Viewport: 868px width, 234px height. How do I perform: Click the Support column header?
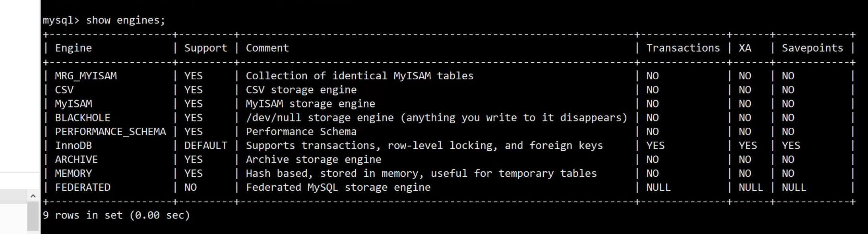click(x=205, y=48)
